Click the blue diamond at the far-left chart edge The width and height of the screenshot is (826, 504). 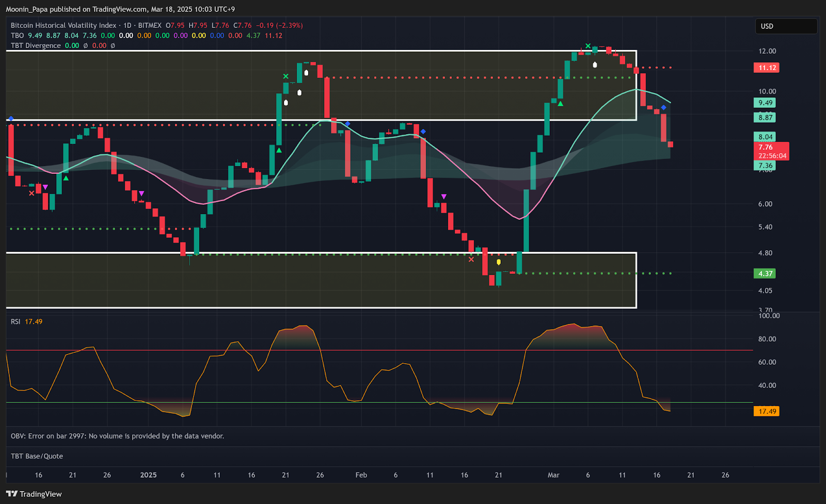pos(11,119)
